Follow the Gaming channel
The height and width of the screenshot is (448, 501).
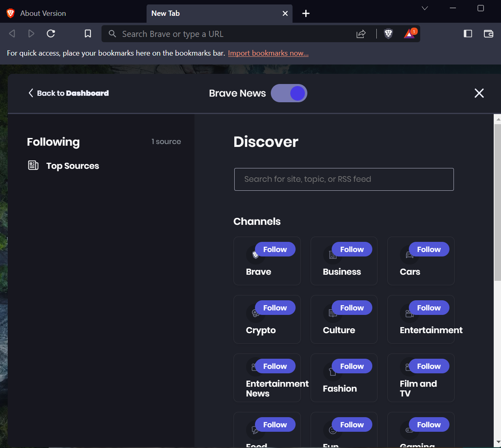point(429,424)
